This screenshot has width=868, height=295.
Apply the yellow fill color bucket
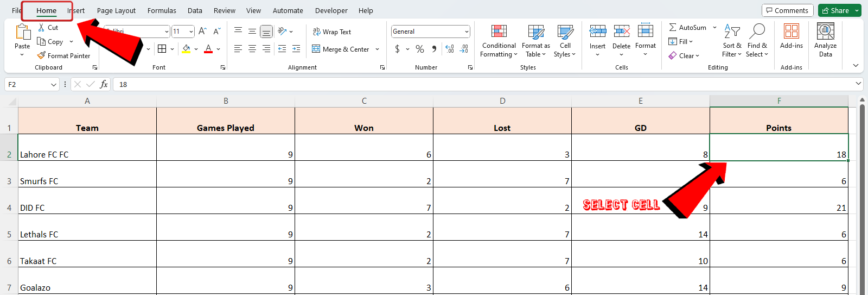coord(187,49)
